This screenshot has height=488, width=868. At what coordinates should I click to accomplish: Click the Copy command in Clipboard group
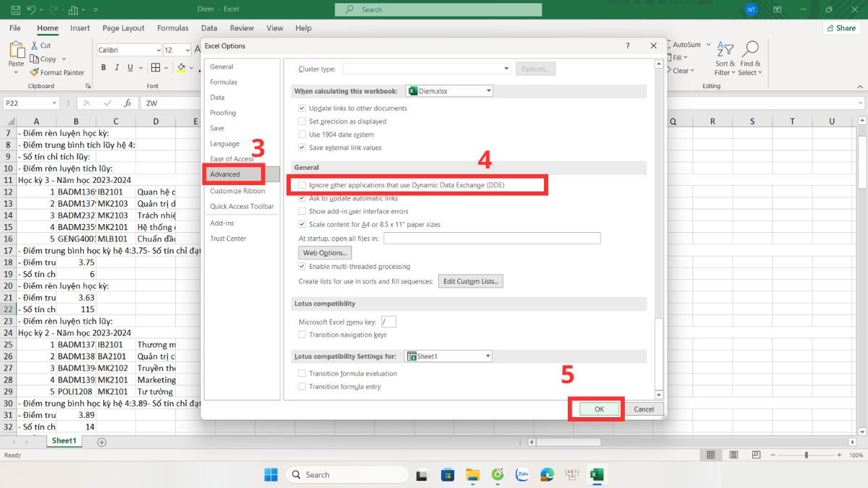pos(43,59)
